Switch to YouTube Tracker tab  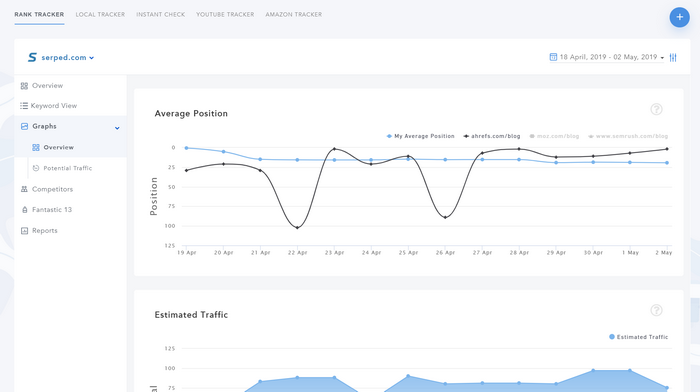pos(225,14)
